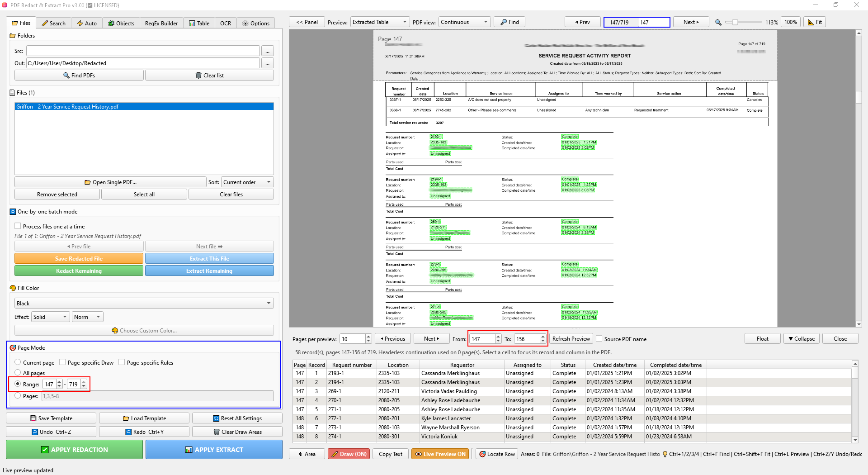The image size is (868, 475).
Task: Click the Out folder browse button
Action: click(x=268, y=63)
